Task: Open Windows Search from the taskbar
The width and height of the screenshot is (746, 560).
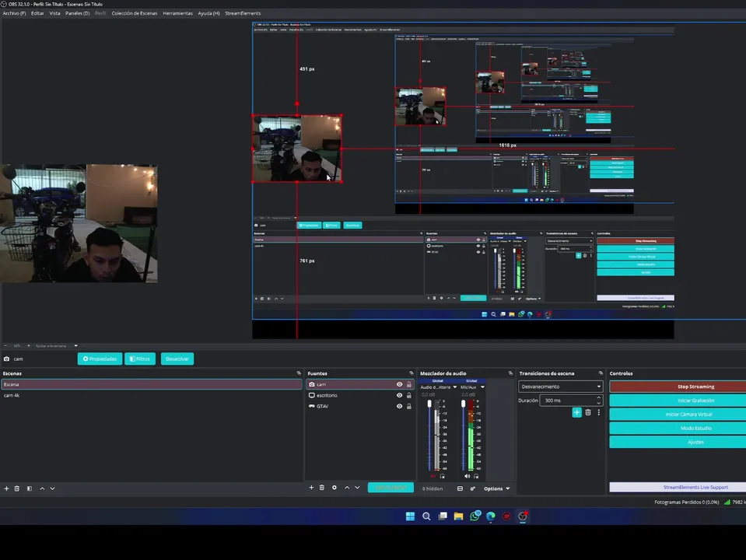Action: [x=426, y=516]
